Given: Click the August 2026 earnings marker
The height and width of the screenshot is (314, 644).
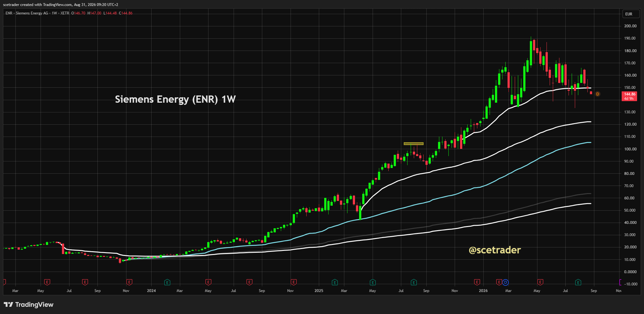Looking at the screenshot, I should coord(578,282).
